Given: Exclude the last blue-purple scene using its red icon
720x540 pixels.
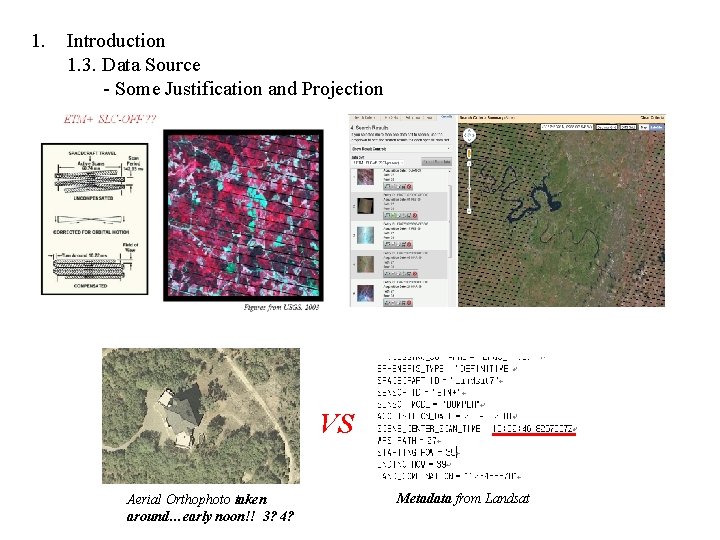Looking at the screenshot, I should pyautogui.click(x=409, y=303).
